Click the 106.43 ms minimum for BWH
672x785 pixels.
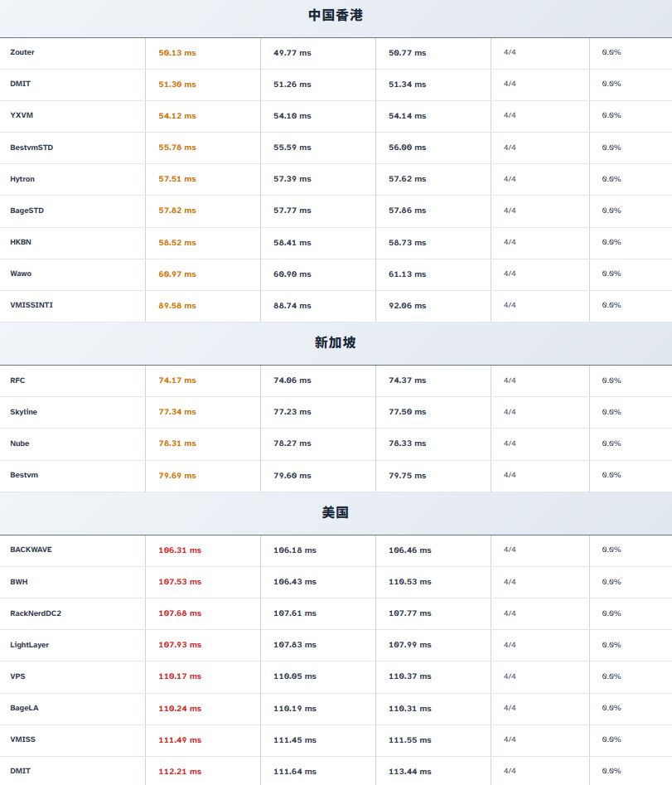click(295, 582)
